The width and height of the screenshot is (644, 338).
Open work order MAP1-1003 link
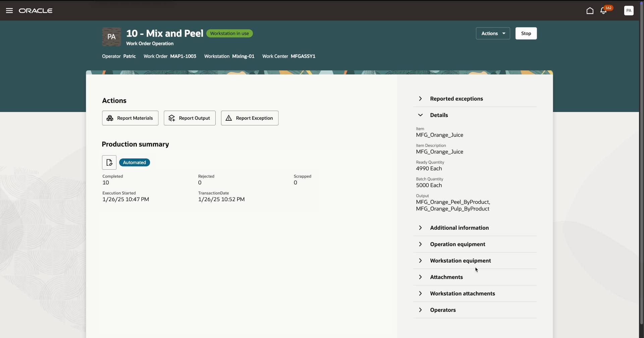(x=183, y=56)
